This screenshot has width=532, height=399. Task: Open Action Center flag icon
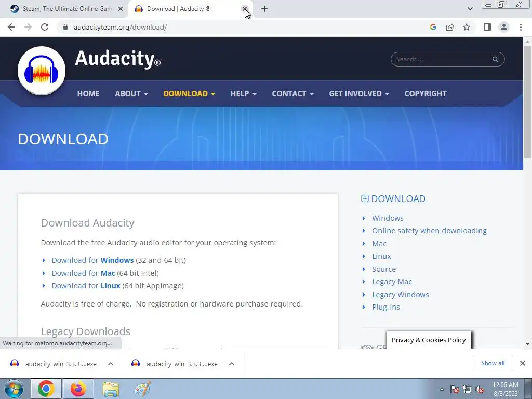455,389
